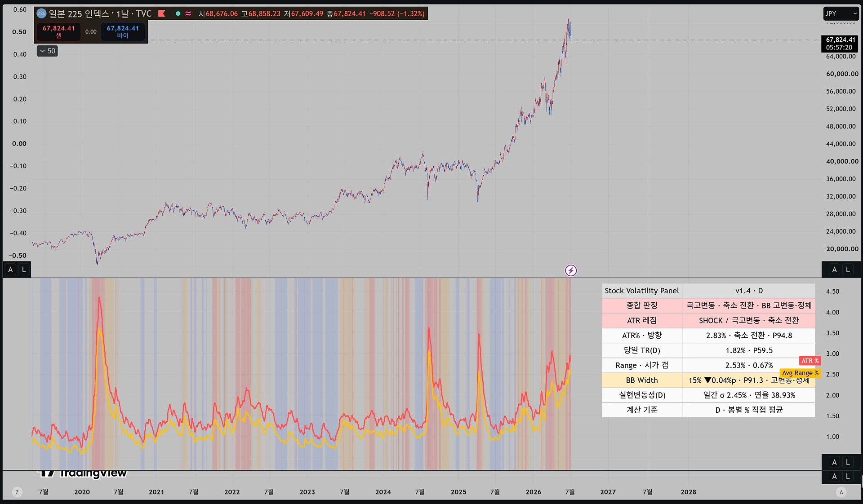Click the 종합 판정 label cell
The image size is (863, 504).
click(x=642, y=305)
